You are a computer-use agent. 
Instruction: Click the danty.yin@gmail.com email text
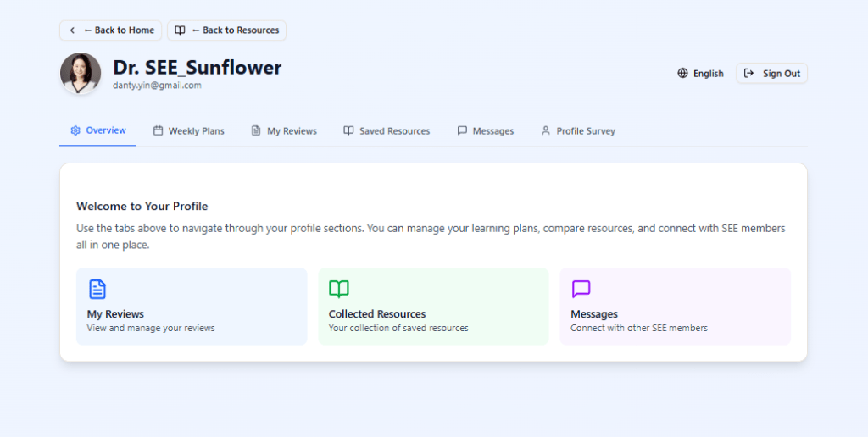(x=157, y=86)
